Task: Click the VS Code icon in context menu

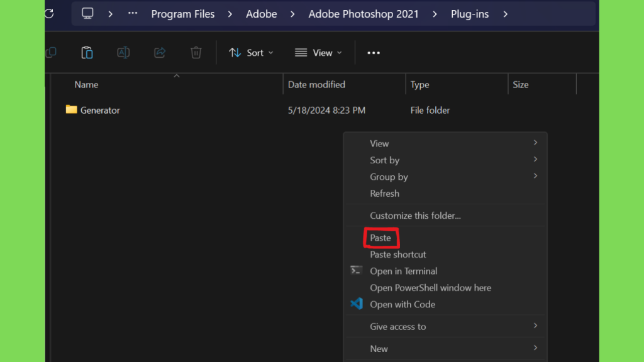Action: coord(357,304)
